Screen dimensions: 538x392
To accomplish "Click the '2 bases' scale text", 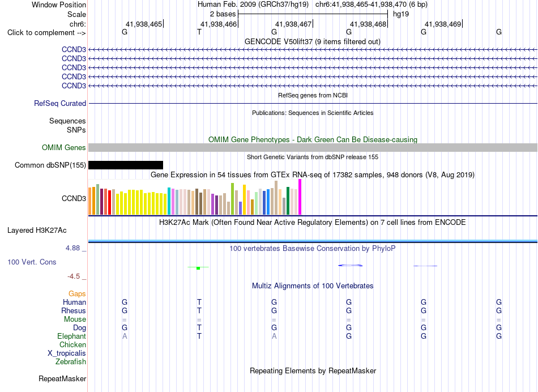I will tap(223, 14).
